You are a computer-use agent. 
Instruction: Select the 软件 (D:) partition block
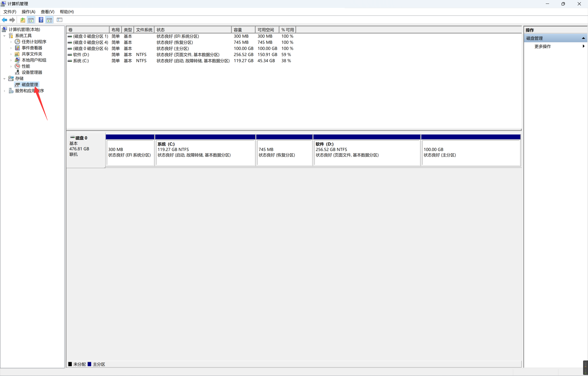366,152
